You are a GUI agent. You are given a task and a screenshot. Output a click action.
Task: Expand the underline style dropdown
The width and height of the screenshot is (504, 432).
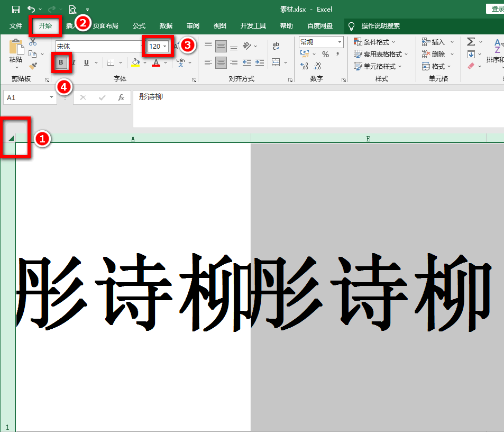point(96,62)
